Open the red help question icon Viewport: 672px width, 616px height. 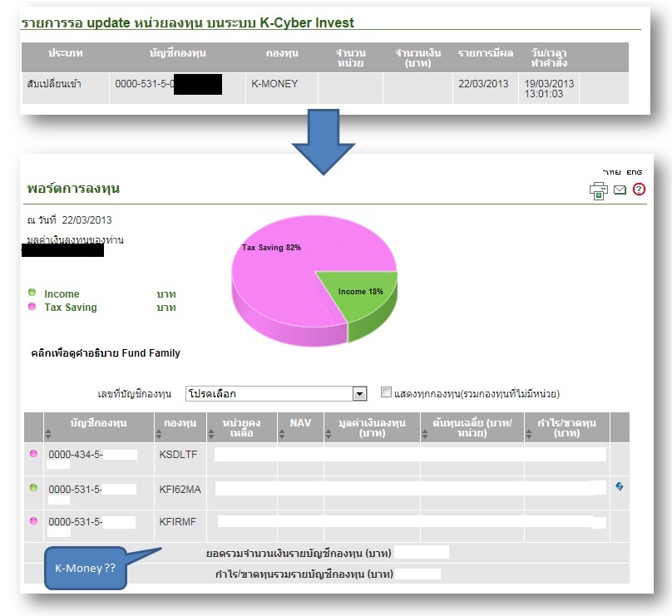pyautogui.click(x=639, y=189)
